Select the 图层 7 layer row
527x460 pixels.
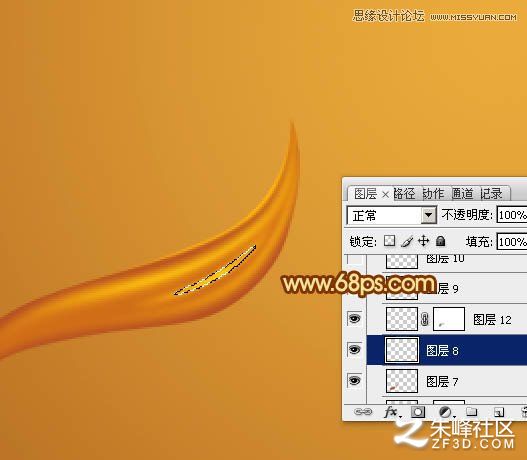click(x=447, y=381)
